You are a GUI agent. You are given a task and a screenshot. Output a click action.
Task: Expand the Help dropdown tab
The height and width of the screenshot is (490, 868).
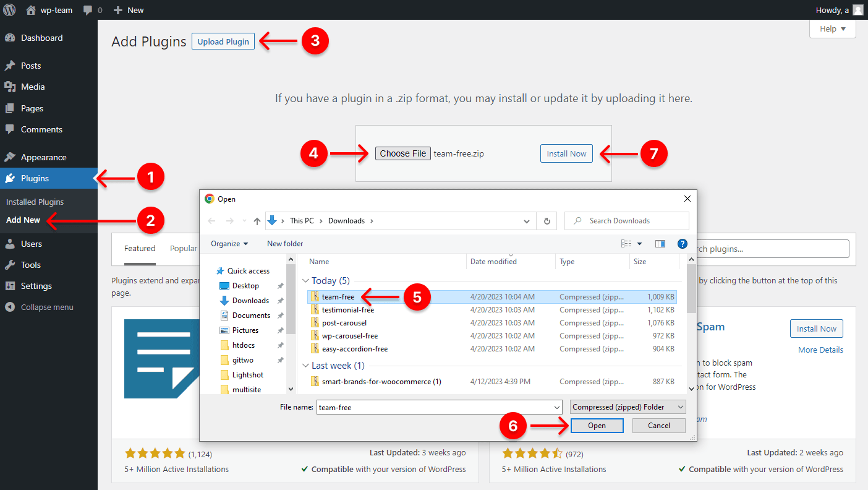[x=833, y=29]
